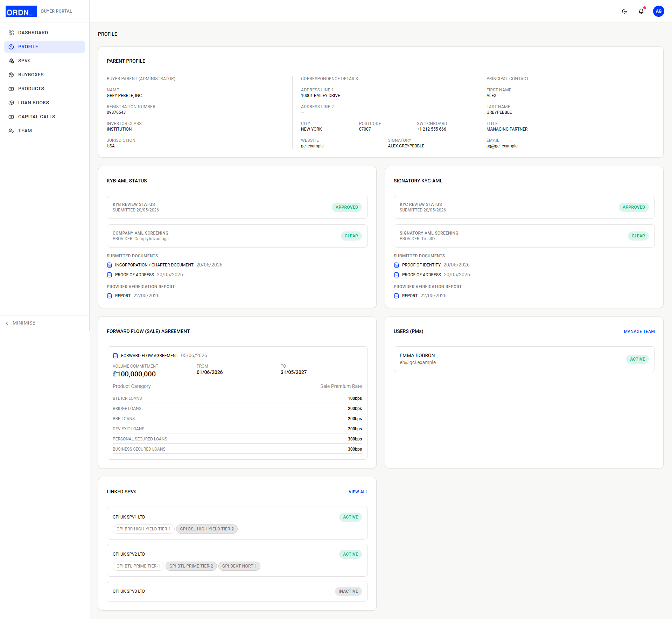Open company Proof of Address document icon
This screenshot has height=619, width=672.
click(x=110, y=275)
